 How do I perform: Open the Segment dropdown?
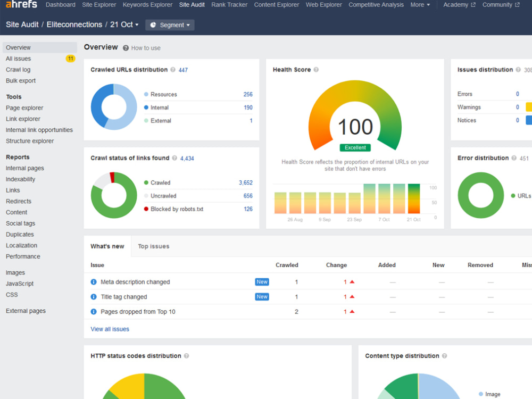[x=170, y=25]
